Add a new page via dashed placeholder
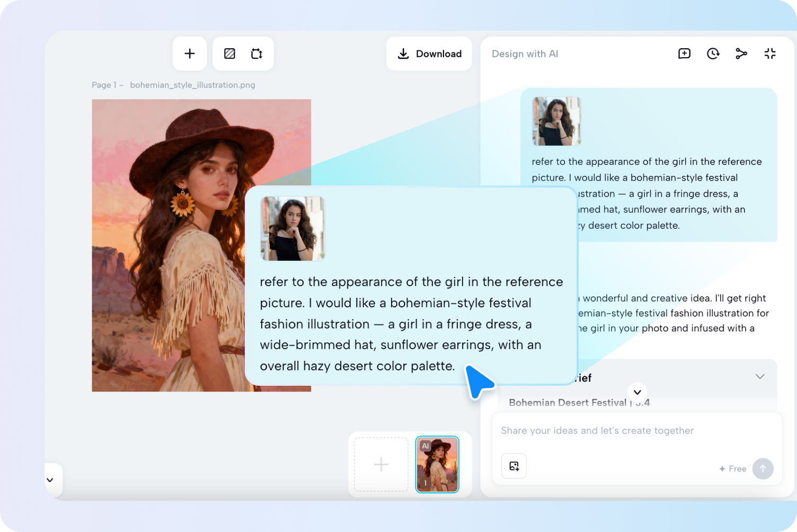The width and height of the screenshot is (797, 532). 381,464
